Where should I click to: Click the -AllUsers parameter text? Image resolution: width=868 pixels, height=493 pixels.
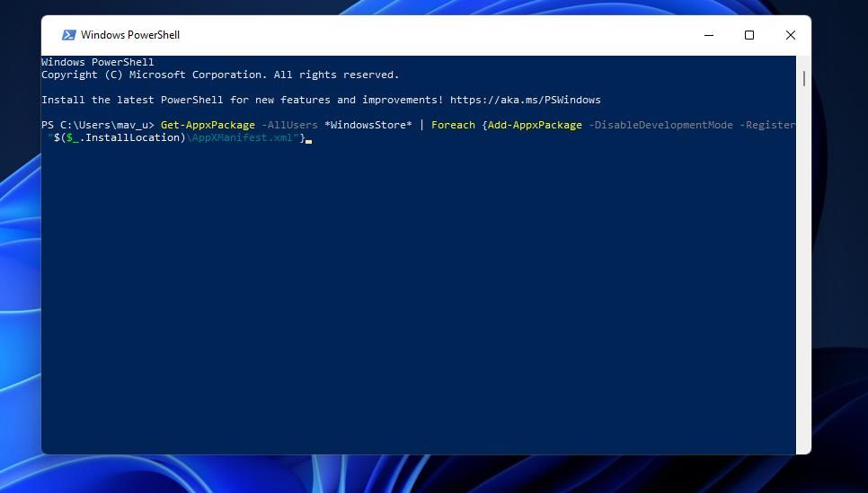289,125
